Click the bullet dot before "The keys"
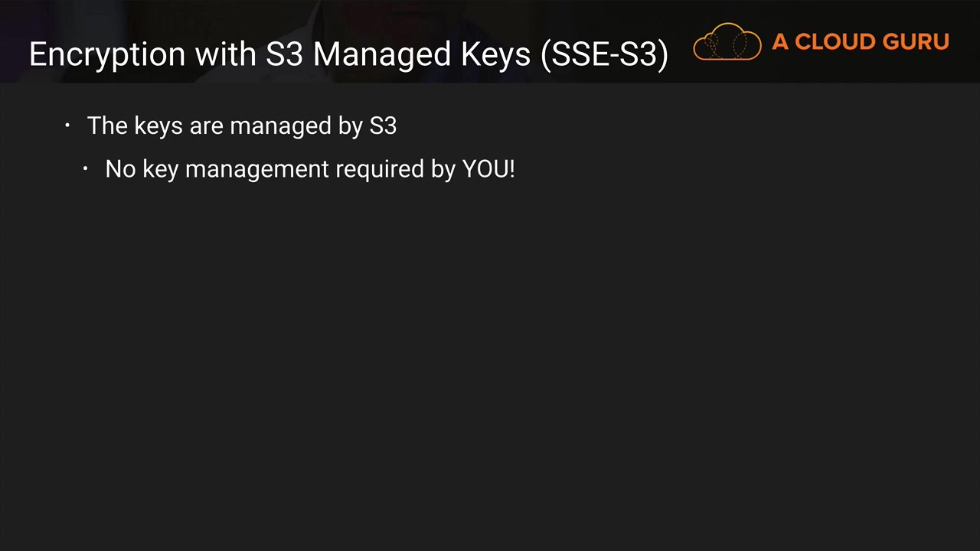Screen dimensions: 980x551 tap(67, 126)
